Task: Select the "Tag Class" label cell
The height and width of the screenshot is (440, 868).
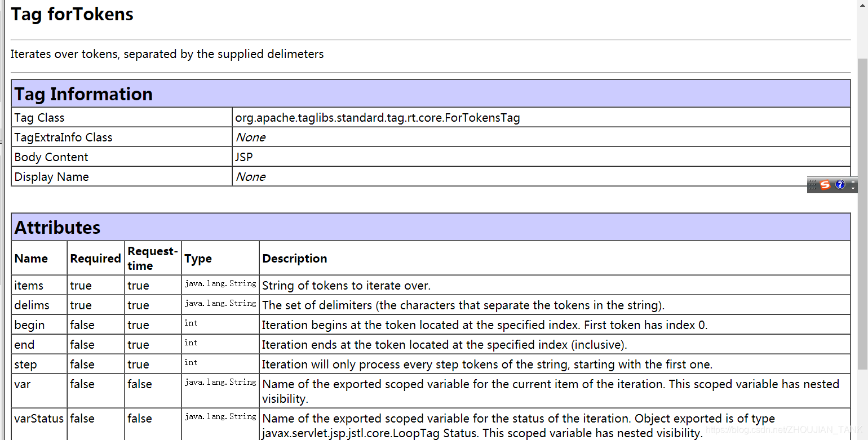Action: [x=122, y=118]
